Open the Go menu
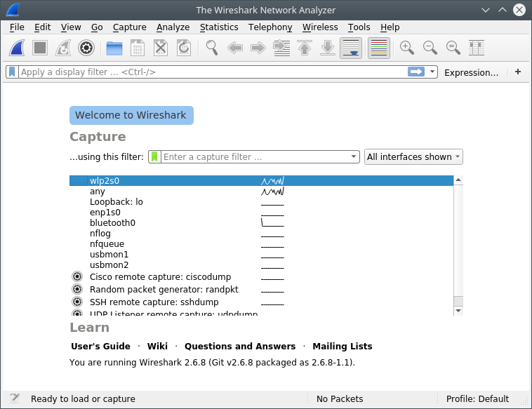The width and height of the screenshot is (532, 409). click(97, 27)
